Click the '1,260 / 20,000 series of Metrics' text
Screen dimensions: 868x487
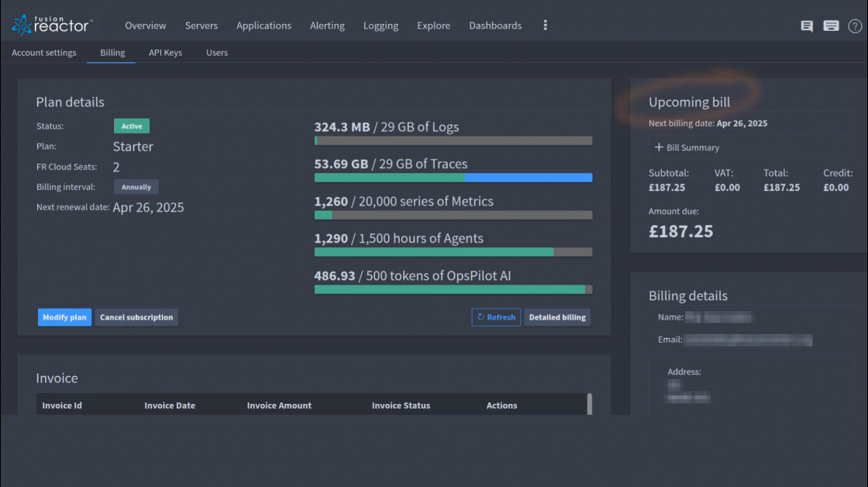click(404, 201)
